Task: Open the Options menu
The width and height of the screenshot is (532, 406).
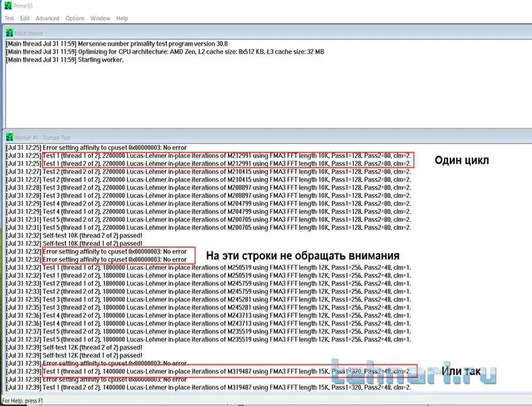Action: point(75,18)
